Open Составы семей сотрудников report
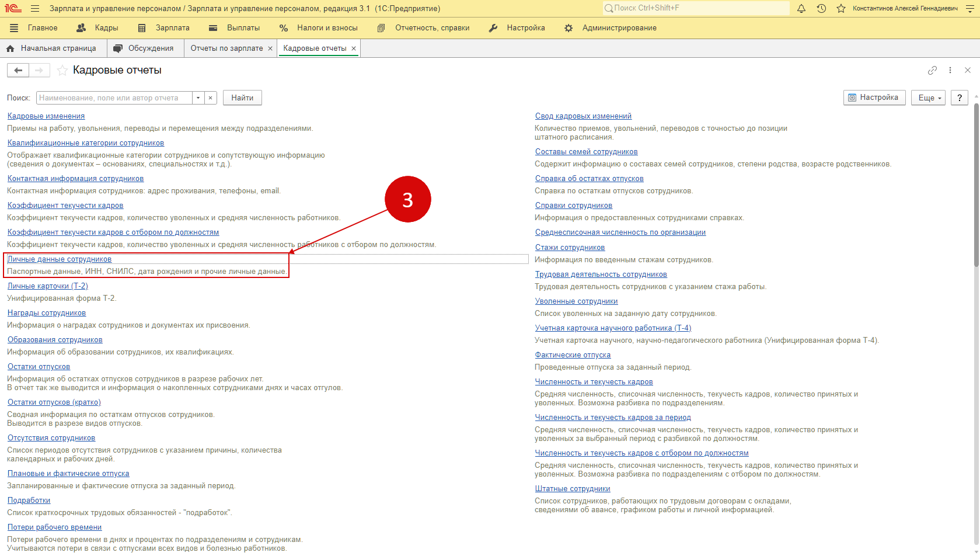This screenshot has height=556, width=980. pyautogui.click(x=586, y=152)
